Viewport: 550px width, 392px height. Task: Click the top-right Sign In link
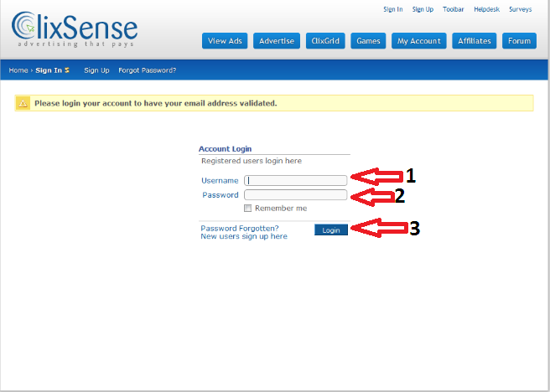tap(393, 9)
